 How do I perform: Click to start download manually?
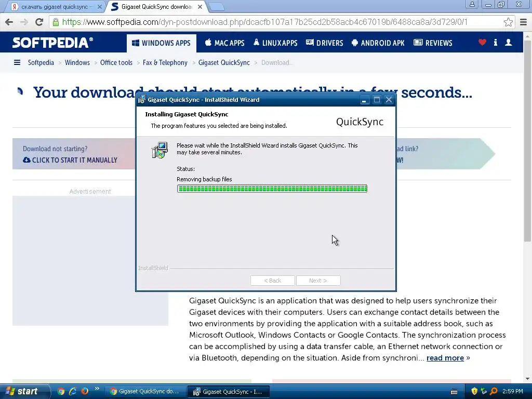tap(70, 160)
